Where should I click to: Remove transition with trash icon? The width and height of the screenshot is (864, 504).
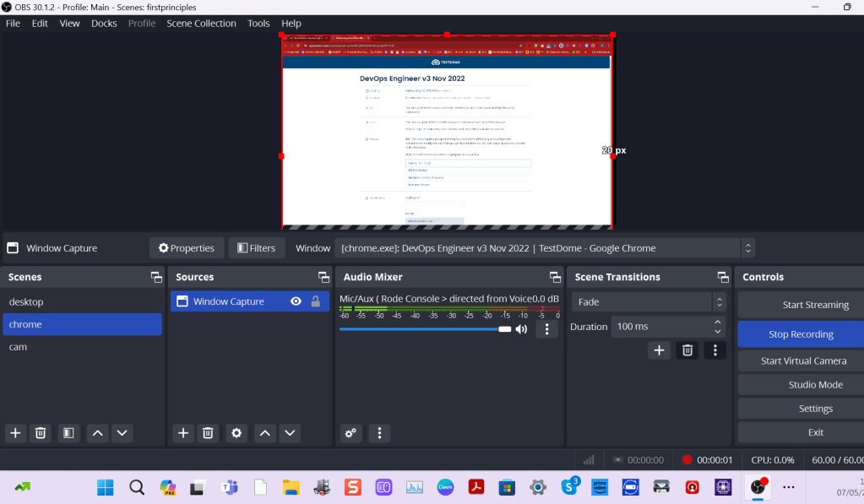coord(687,350)
